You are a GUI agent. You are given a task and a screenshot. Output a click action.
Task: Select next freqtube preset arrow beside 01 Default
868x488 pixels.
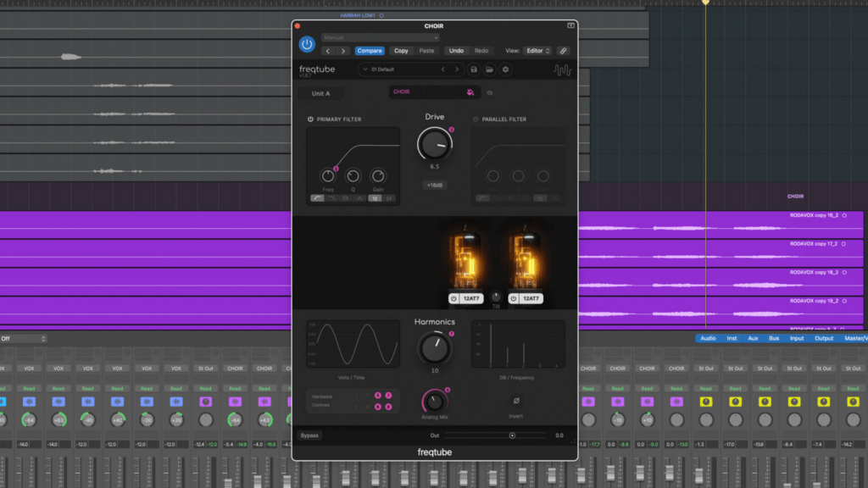pos(457,69)
